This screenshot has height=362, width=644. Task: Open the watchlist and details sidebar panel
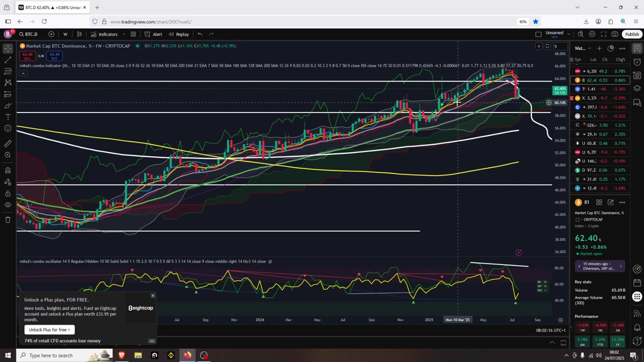click(637, 48)
